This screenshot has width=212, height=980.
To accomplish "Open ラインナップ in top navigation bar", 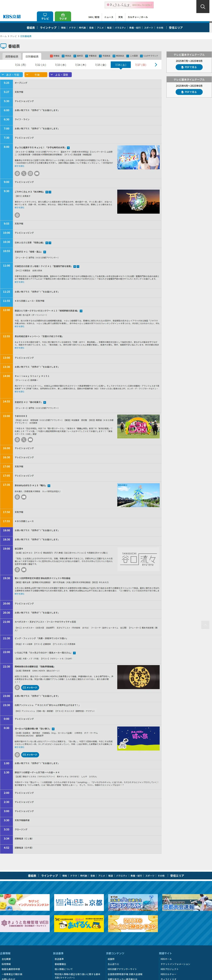I will point(48,28).
